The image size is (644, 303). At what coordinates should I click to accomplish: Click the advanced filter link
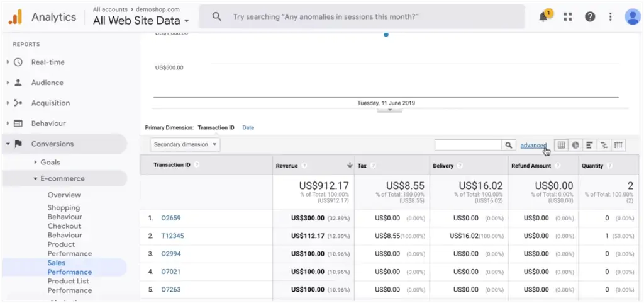pyautogui.click(x=533, y=145)
